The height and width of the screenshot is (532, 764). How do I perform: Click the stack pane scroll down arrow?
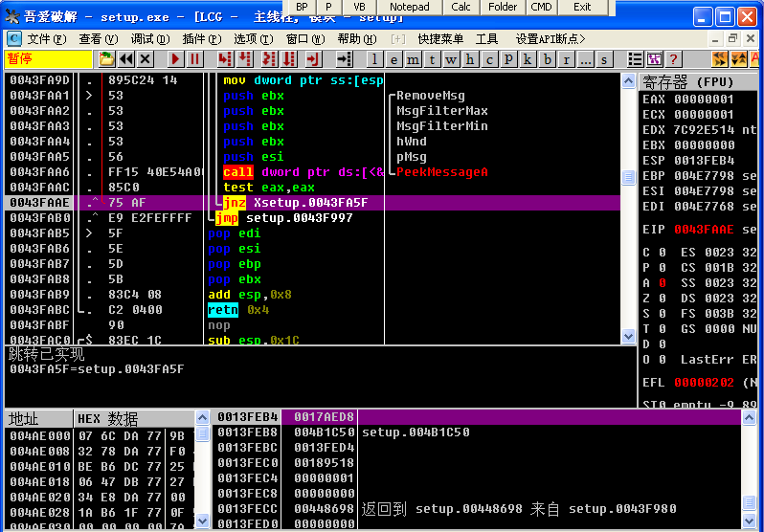coord(750,520)
